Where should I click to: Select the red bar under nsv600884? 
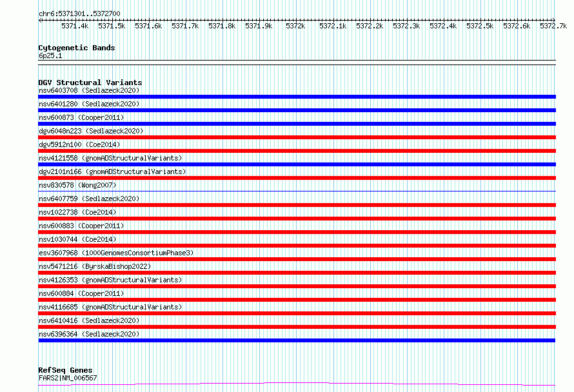pos(297,300)
